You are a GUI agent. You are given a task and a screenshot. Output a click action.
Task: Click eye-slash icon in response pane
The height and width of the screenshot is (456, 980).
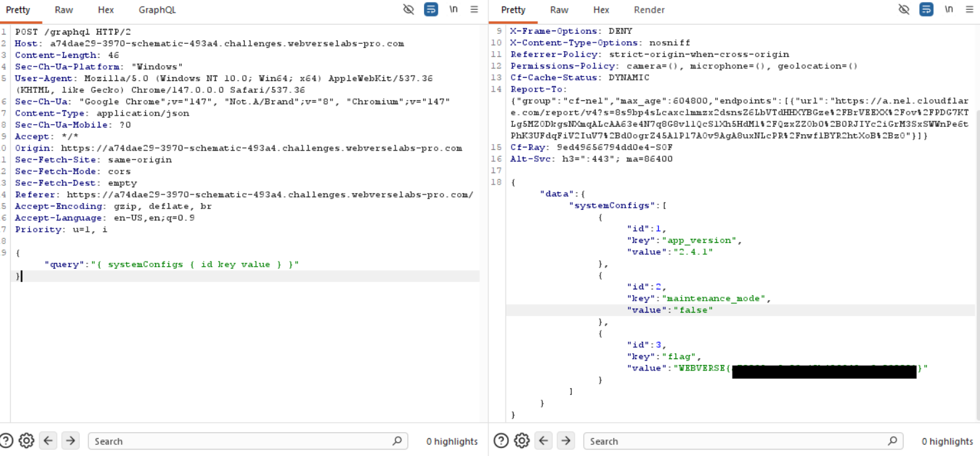point(904,10)
